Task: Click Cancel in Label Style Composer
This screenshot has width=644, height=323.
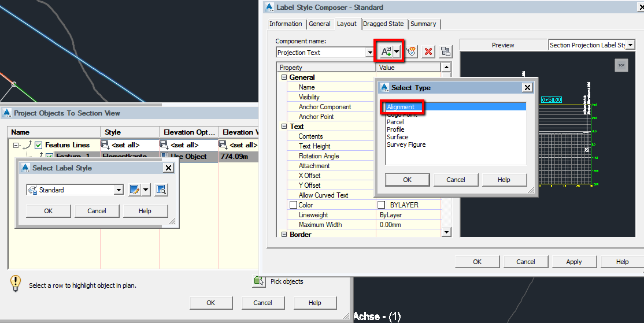Action: tap(525, 262)
